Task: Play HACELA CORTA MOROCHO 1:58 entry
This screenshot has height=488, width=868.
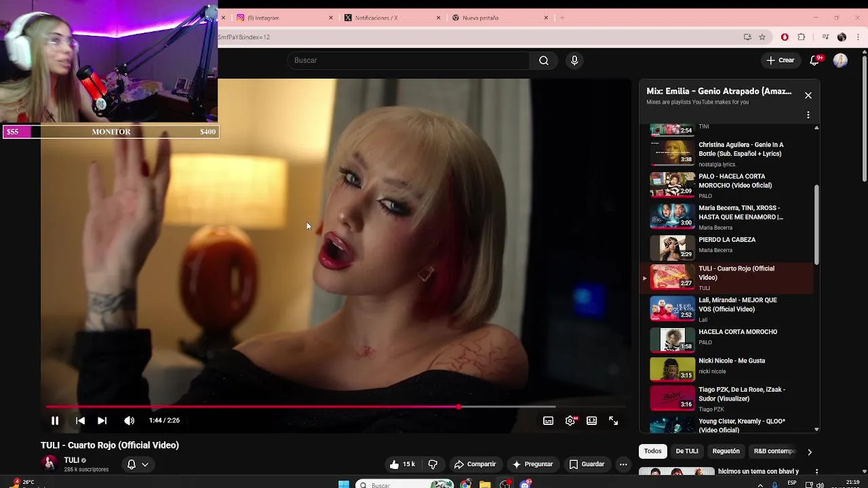Action: [726, 339]
